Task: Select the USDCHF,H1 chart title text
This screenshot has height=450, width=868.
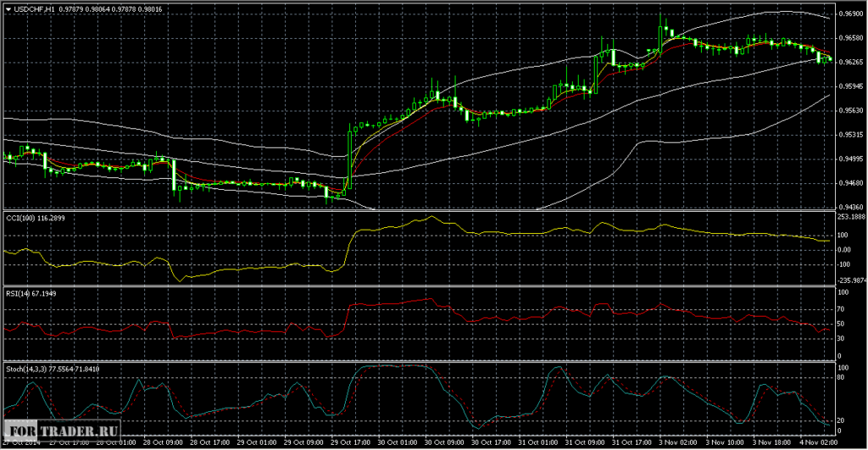Action: coord(31,8)
